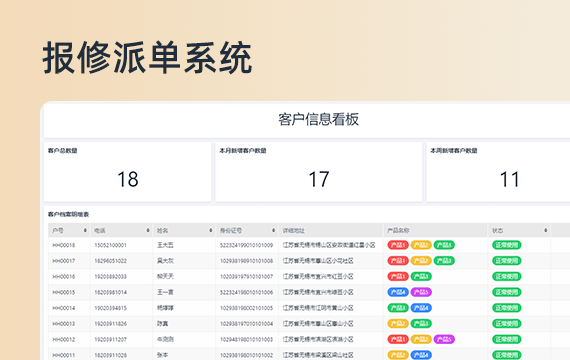Click the 本月新增客户数量 value 17

319,179
